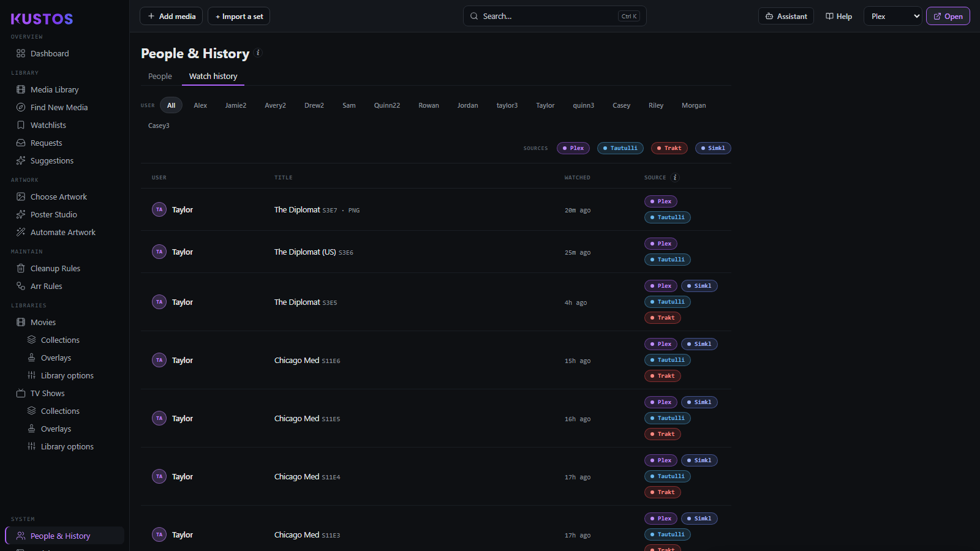The image size is (980, 551).
Task: Open Overlays under TV Shows
Action: [56, 429]
